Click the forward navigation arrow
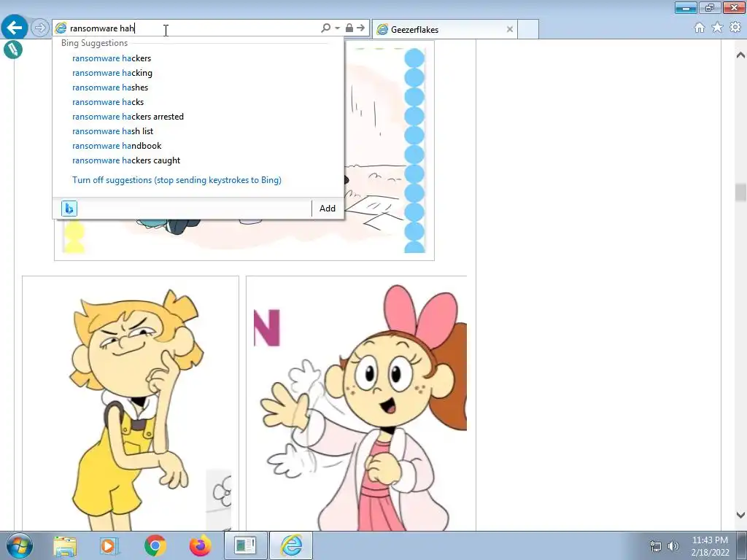 pos(40,28)
